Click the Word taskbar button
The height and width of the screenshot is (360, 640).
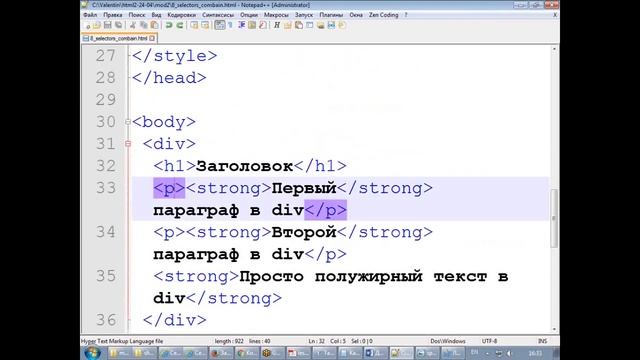376,353
